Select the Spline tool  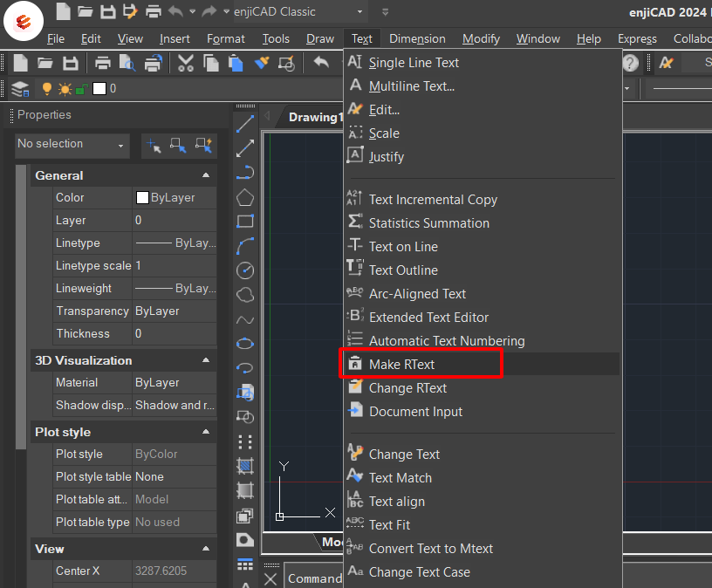coord(245,319)
